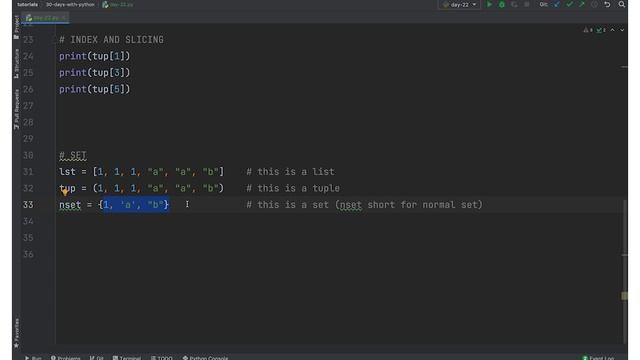Open the Event Log
Viewport: 640px width, 360px height.
(x=598, y=358)
